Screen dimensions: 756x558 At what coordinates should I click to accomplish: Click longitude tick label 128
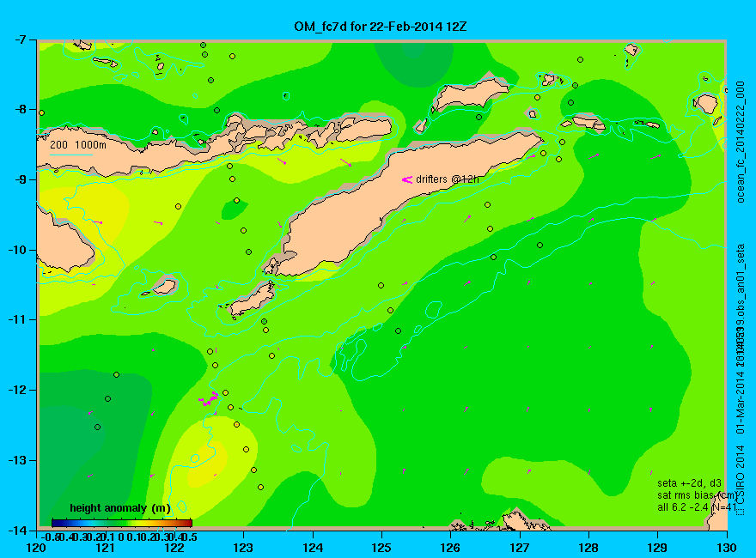click(x=588, y=548)
